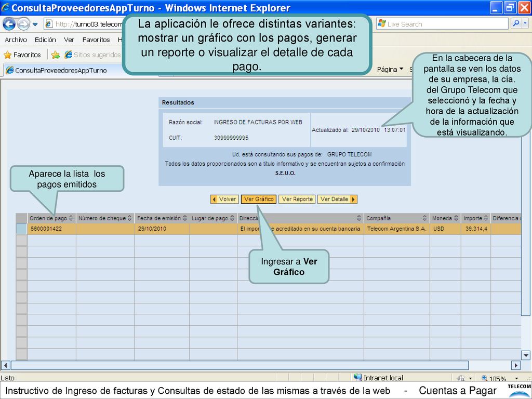Sort by Dirección column arrows
The image size is (532, 399).
point(359,218)
